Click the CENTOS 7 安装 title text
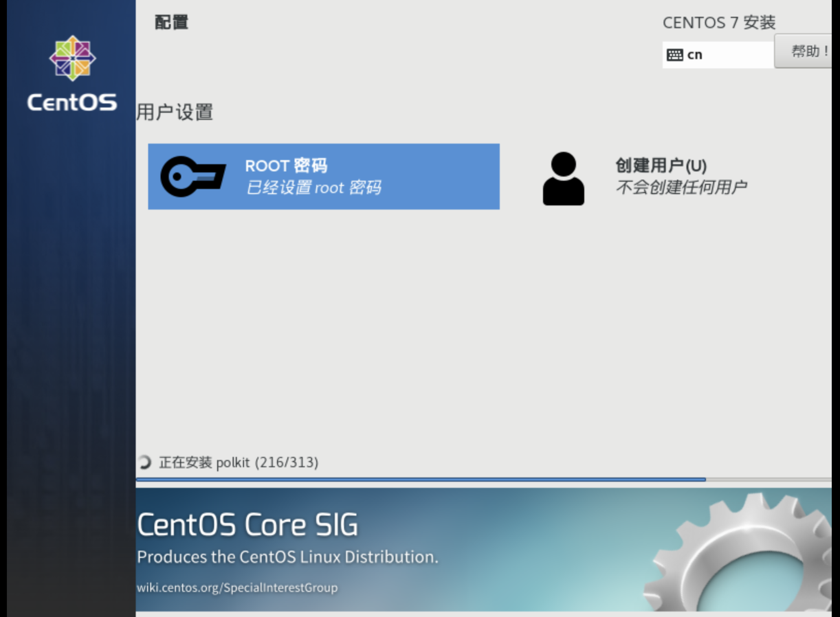Image resolution: width=840 pixels, height=617 pixels. [719, 23]
